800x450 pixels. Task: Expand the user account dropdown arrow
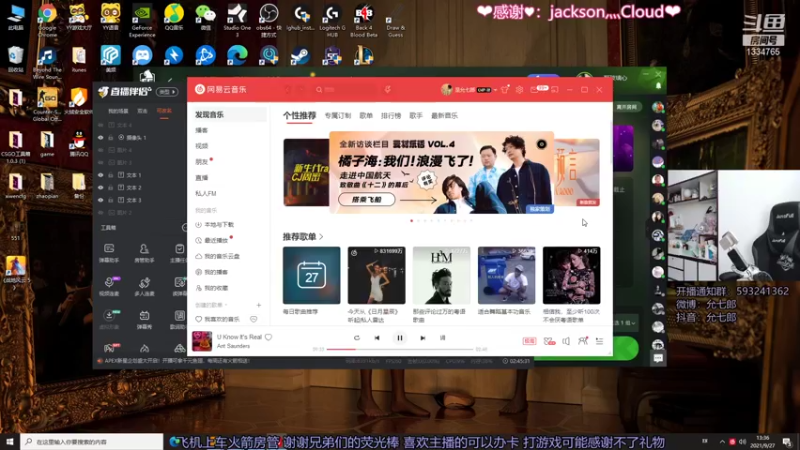495,90
